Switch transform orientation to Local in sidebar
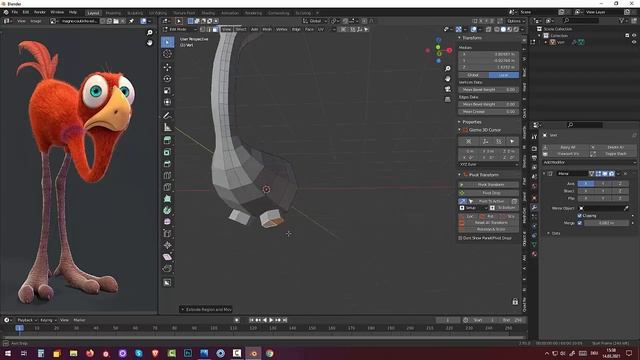The height and width of the screenshot is (360, 640). click(x=504, y=75)
